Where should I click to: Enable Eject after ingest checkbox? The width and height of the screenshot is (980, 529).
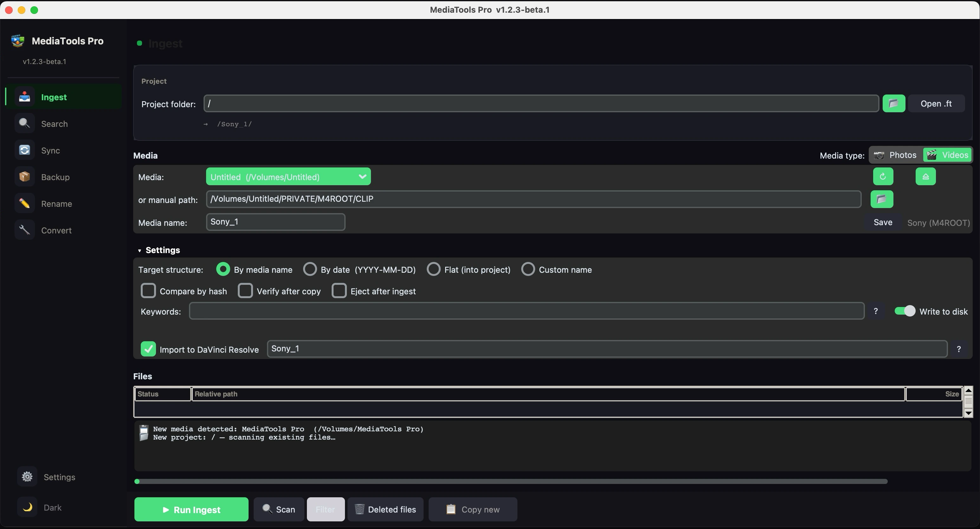pyautogui.click(x=339, y=291)
